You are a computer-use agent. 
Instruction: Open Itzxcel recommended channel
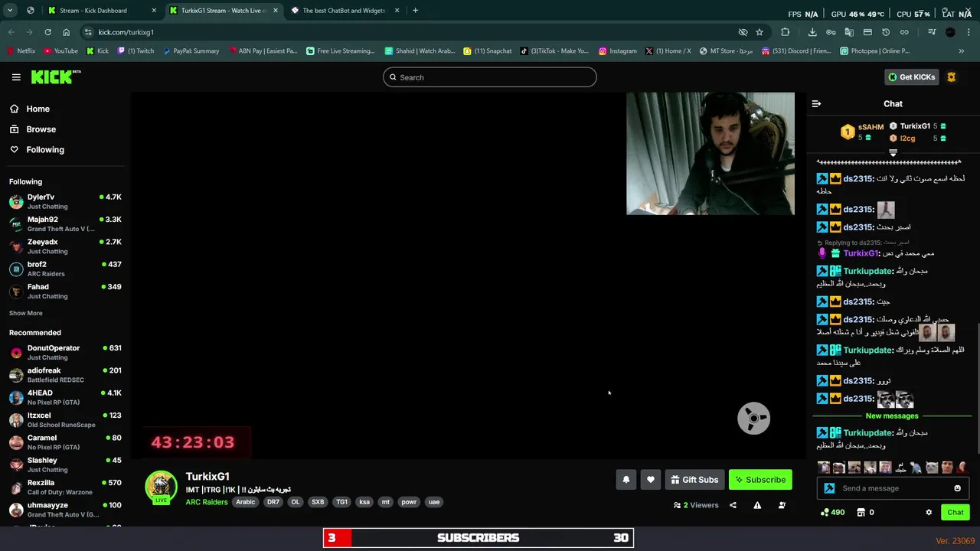[65, 419]
